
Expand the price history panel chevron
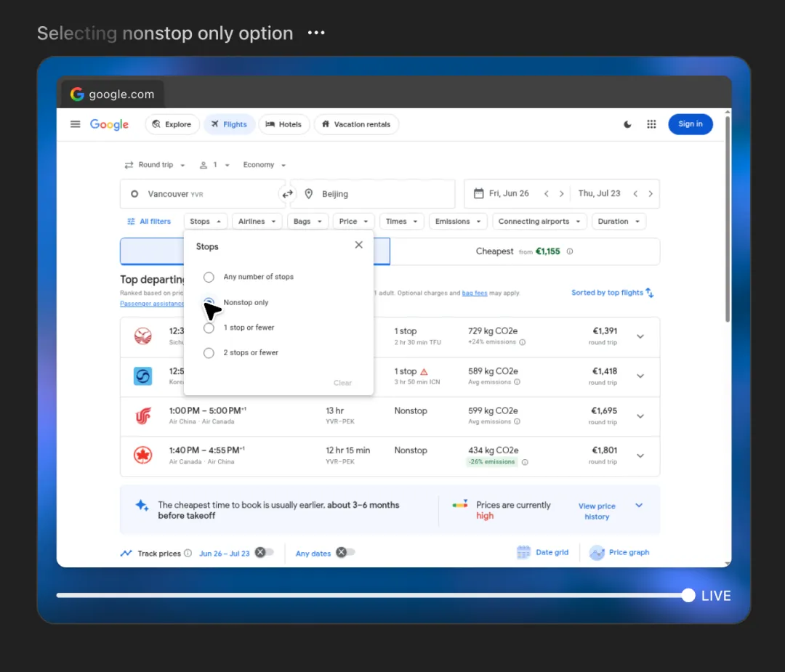pyautogui.click(x=639, y=506)
